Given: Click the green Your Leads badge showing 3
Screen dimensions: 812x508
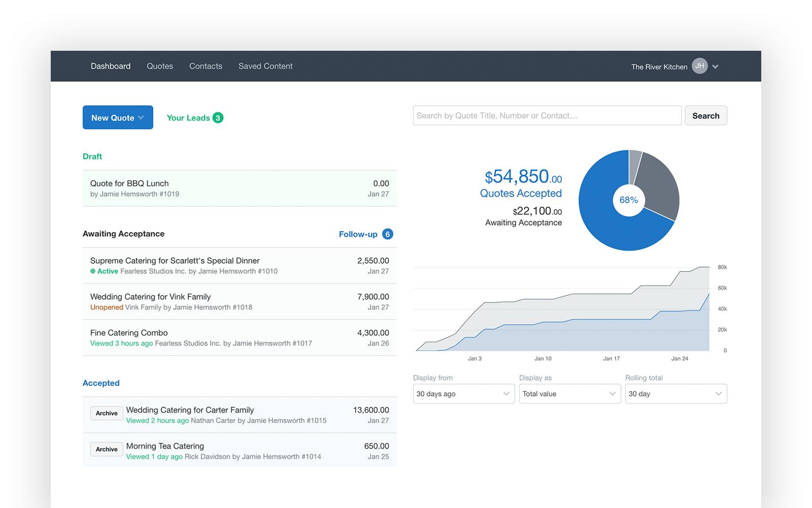Looking at the screenshot, I should pyautogui.click(x=218, y=117).
